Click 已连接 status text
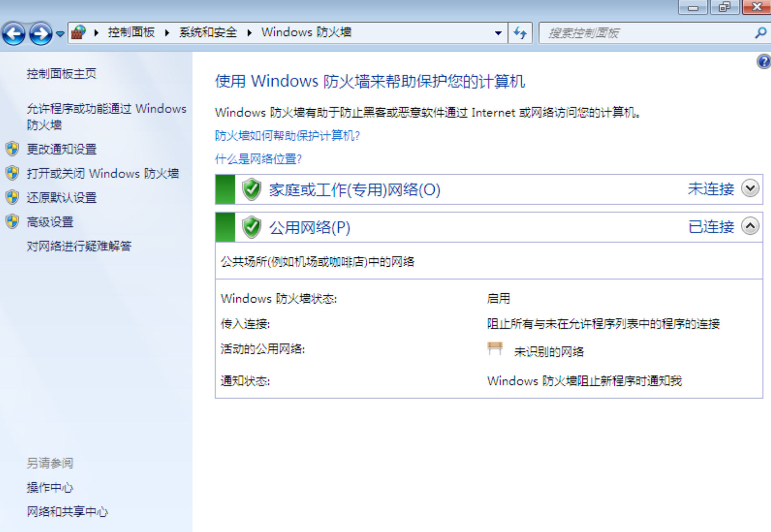Viewport: 771px width, 532px height. pyautogui.click(x=711, y=227)
